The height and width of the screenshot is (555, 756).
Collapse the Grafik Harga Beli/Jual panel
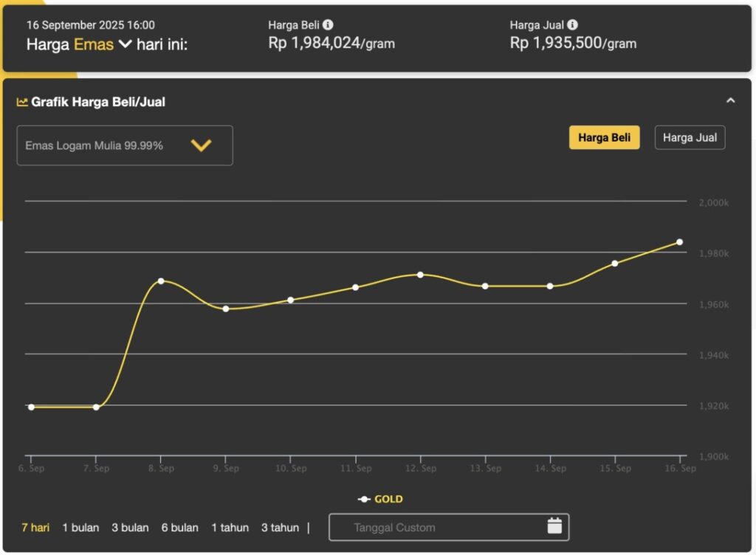[x=730, y=101]
